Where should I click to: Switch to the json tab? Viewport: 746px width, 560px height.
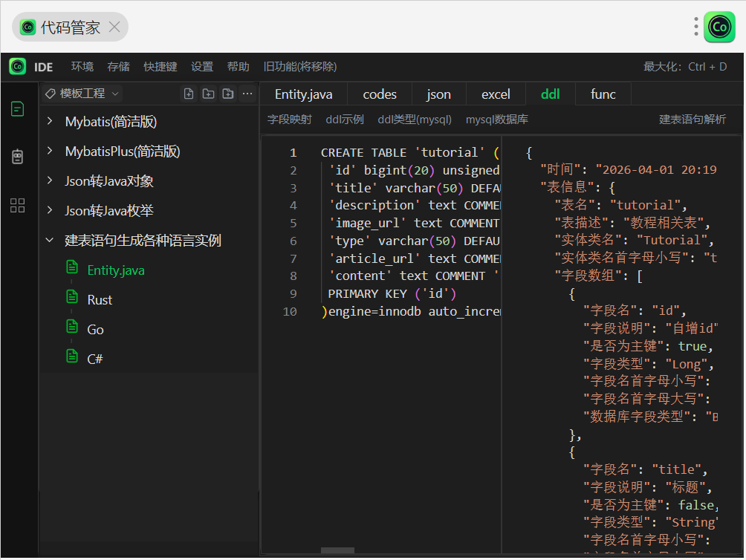[438, 94]
